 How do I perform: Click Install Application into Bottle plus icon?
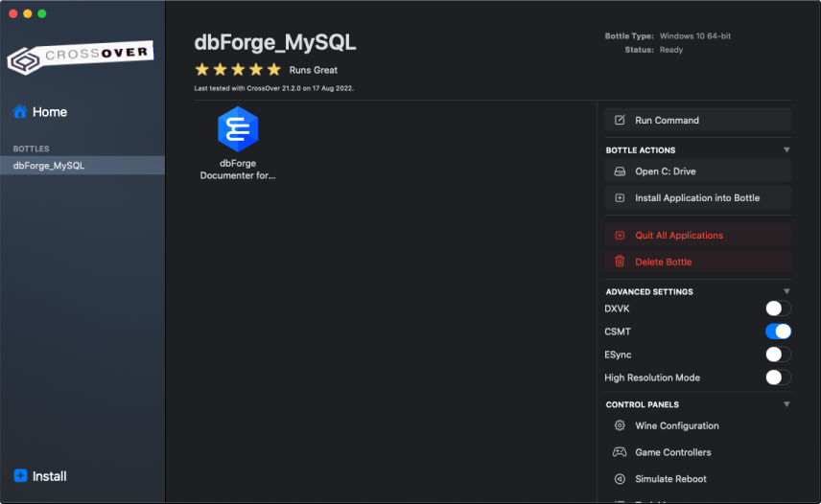point(620,198)
